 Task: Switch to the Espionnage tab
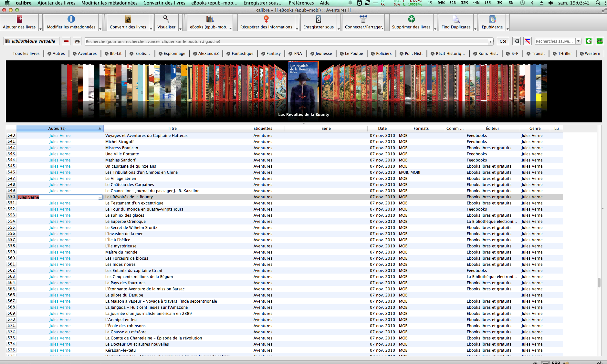pos(174,54)
